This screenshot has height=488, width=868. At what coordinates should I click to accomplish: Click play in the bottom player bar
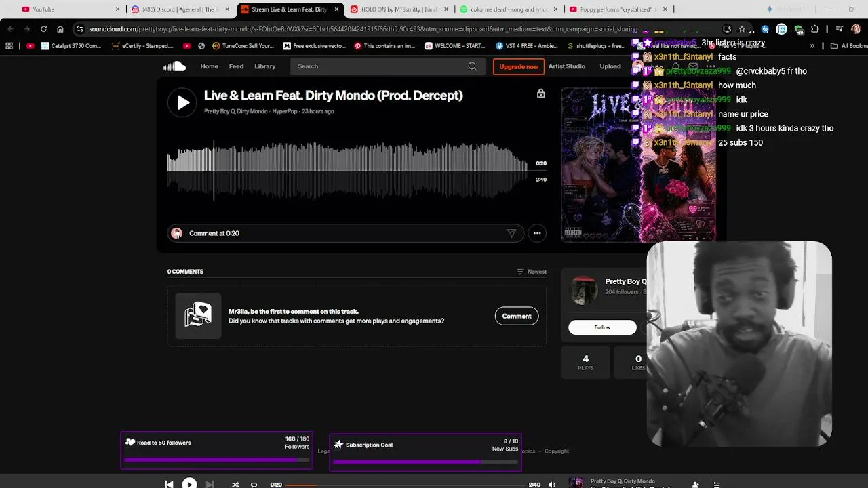pyautogui.click(x=189, y=484)
